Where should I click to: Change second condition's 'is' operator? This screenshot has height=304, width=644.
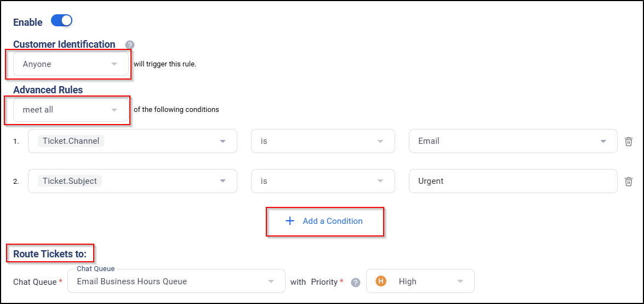[323, 181]
